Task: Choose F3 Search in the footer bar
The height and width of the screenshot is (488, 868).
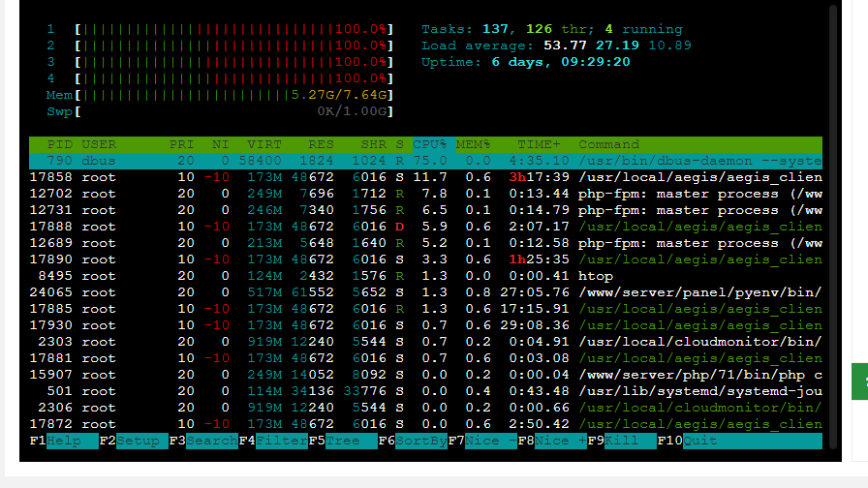Action: [203, 441]
